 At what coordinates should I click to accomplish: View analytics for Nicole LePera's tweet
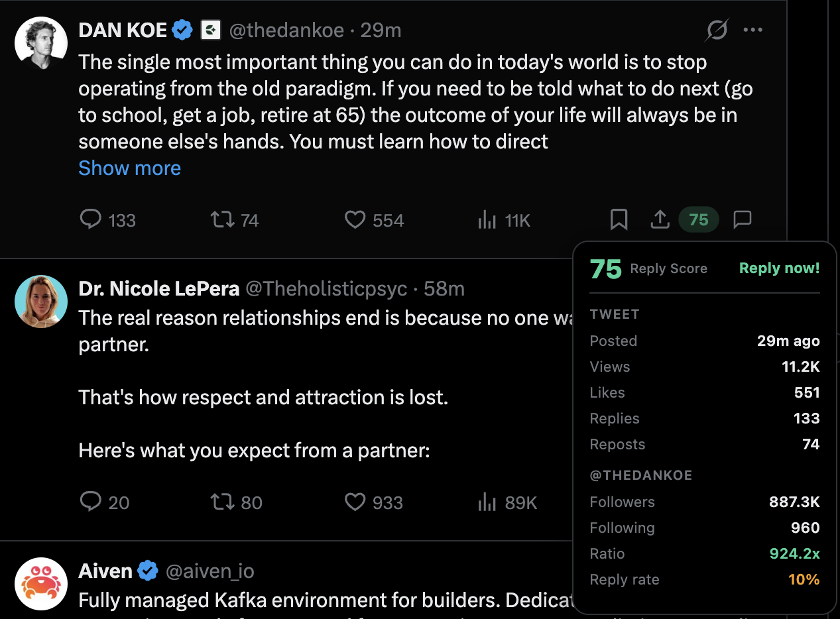point(487,502)
